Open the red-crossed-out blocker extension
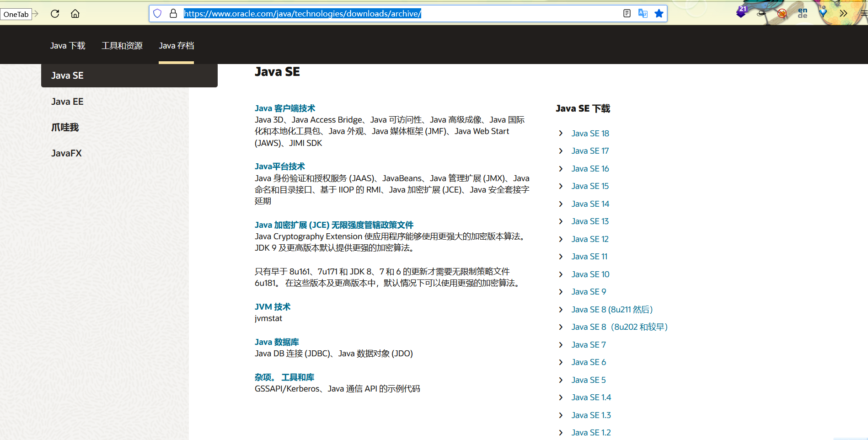 [782, 13]
